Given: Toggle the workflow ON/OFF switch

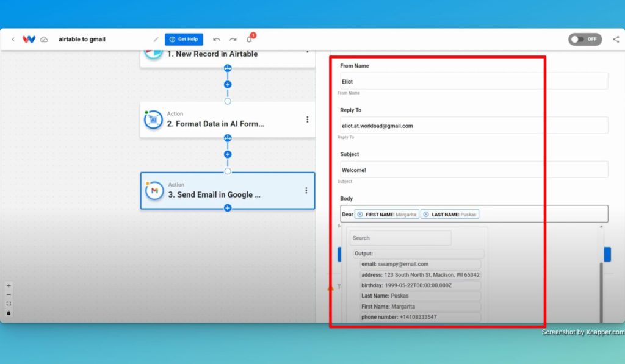Looking at the screenshot, I should [585, 39].
